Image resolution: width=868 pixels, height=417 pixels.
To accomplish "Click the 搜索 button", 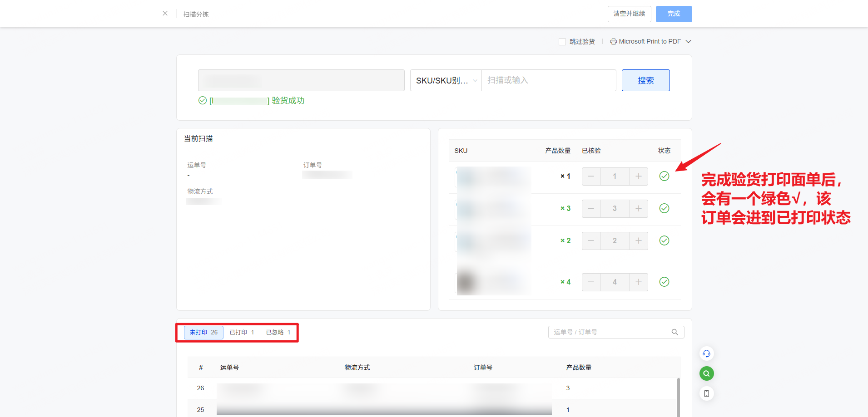I will tap(645, 81).
